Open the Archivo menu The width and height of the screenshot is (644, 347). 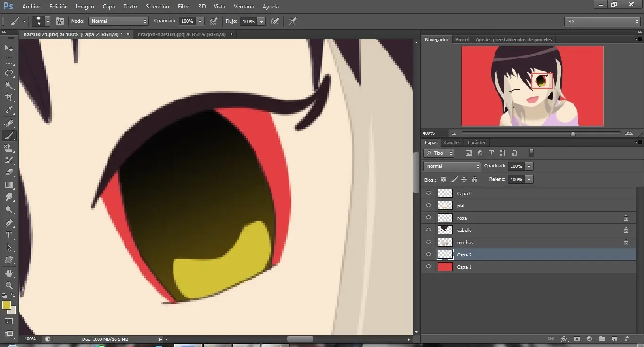(32, 7)
